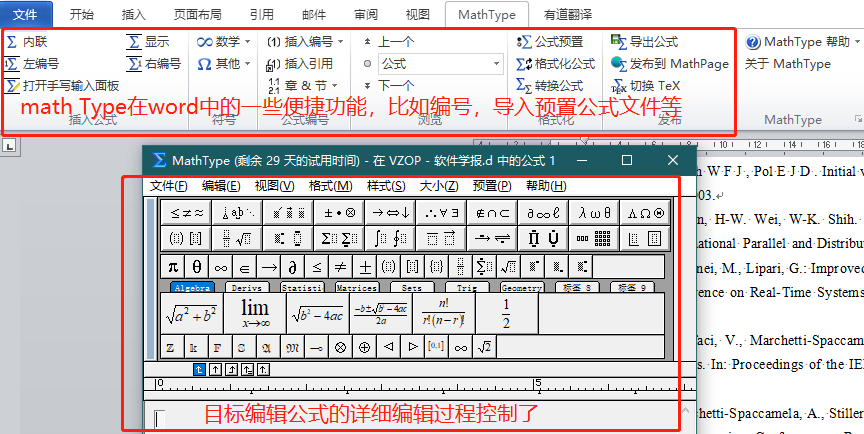Screen dimensions: 864x434
Task: Insert √2 from bottom bar
Action: coord(485,348)
